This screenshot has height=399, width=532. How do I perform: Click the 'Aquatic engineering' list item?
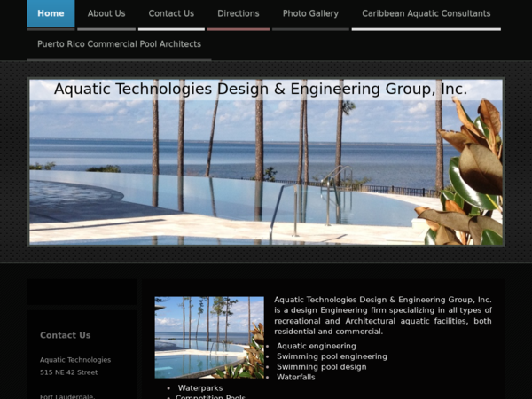click(x=317, y=346)
